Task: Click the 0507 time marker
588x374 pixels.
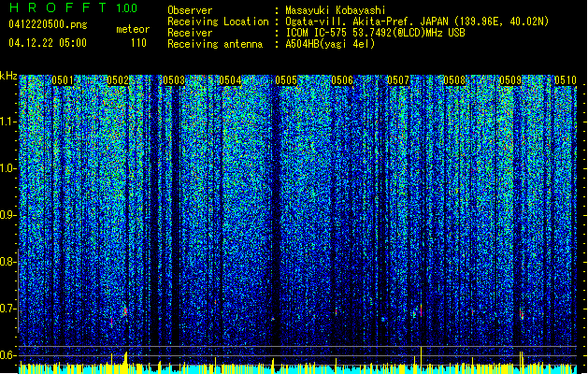Action: point(398,80)
